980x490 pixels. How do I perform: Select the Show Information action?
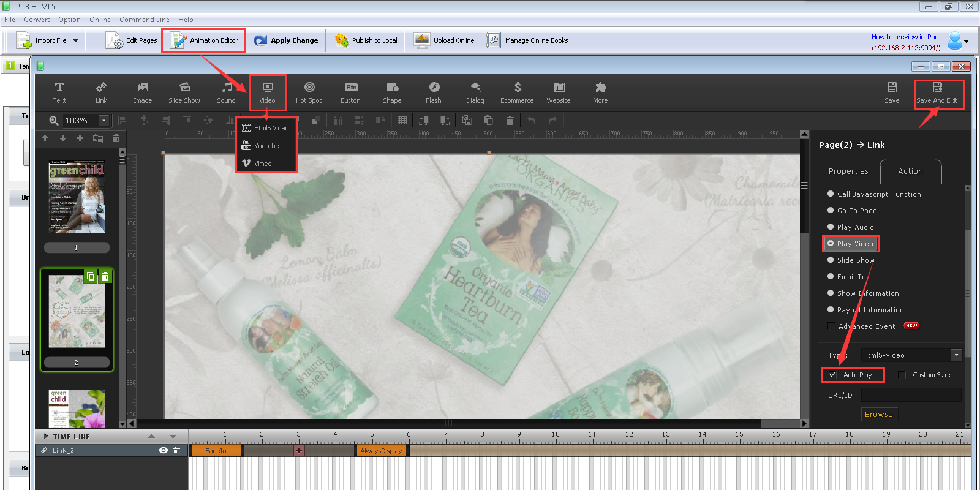(863, 293)
